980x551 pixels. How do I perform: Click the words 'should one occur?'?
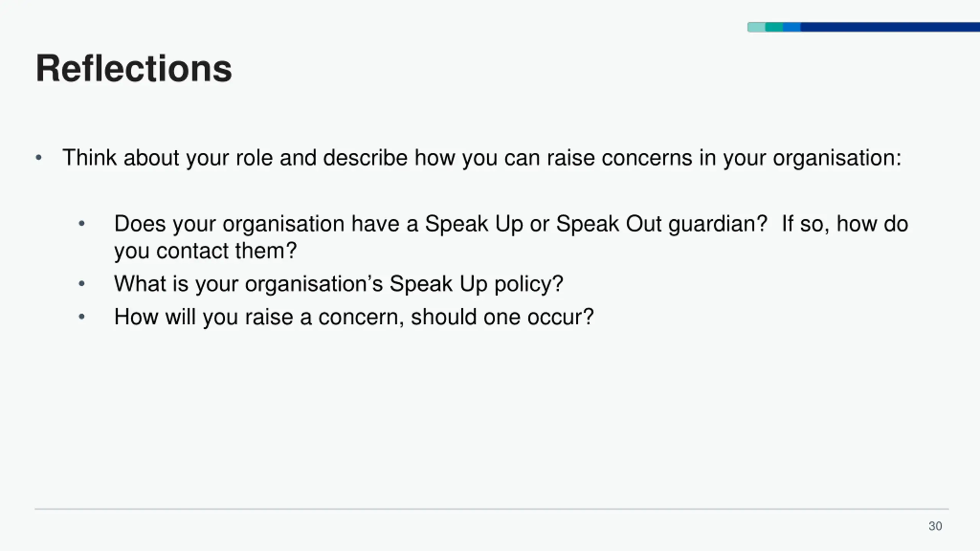coord(502,317)
